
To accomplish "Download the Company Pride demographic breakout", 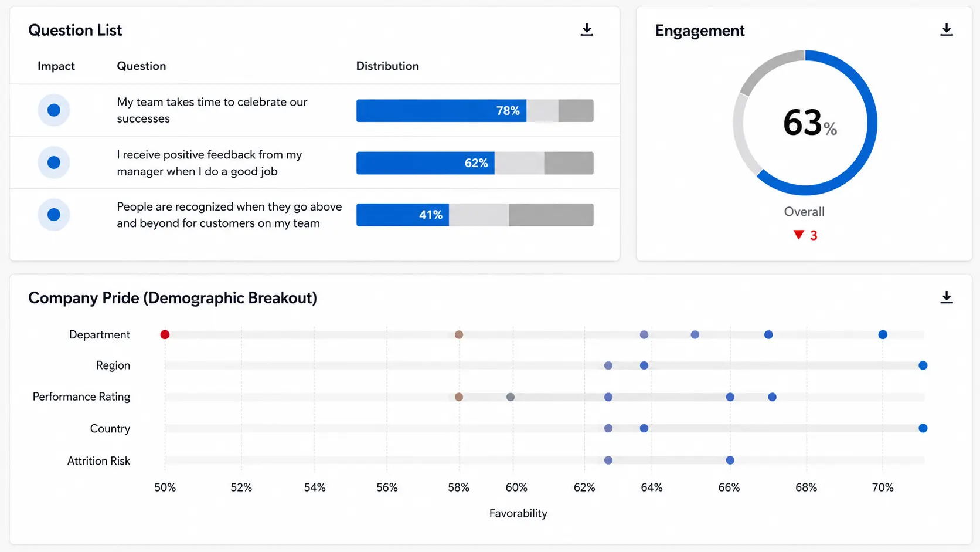I will tap(947, 297).
